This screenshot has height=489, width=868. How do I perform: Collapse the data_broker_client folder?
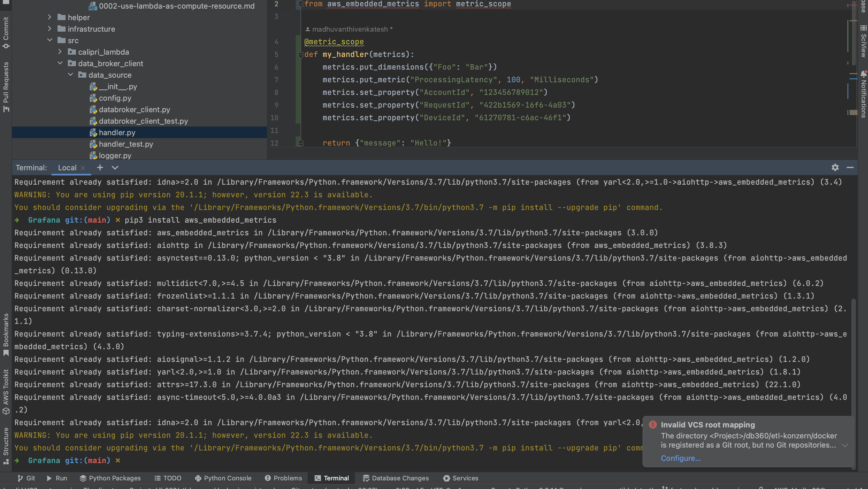tap(60, 63)
